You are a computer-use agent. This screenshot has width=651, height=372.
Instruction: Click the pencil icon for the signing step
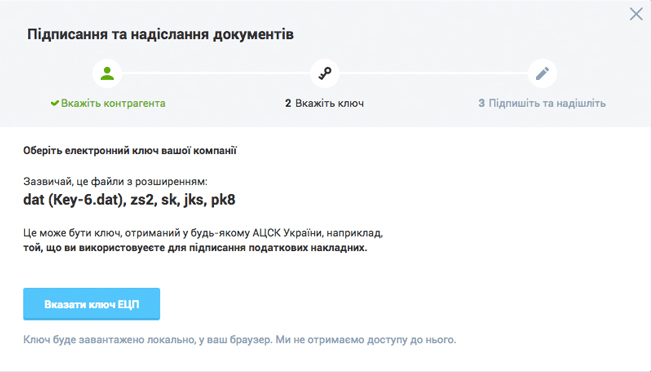pos(542,73)
